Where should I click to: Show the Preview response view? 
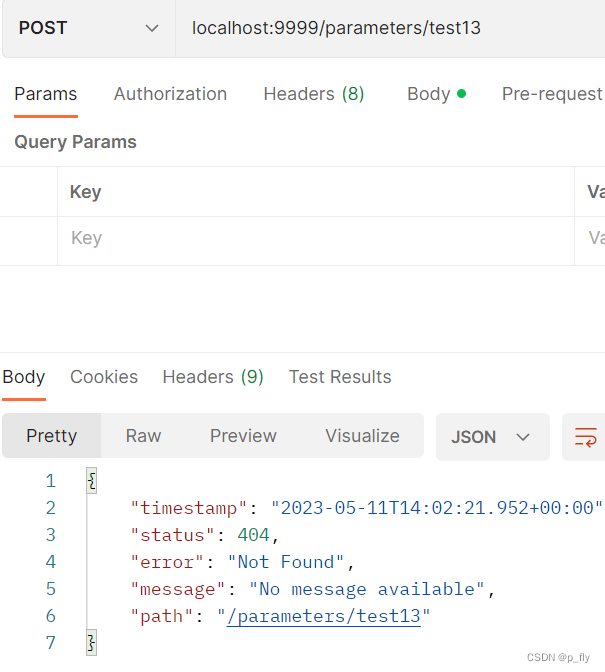(243, 436)
